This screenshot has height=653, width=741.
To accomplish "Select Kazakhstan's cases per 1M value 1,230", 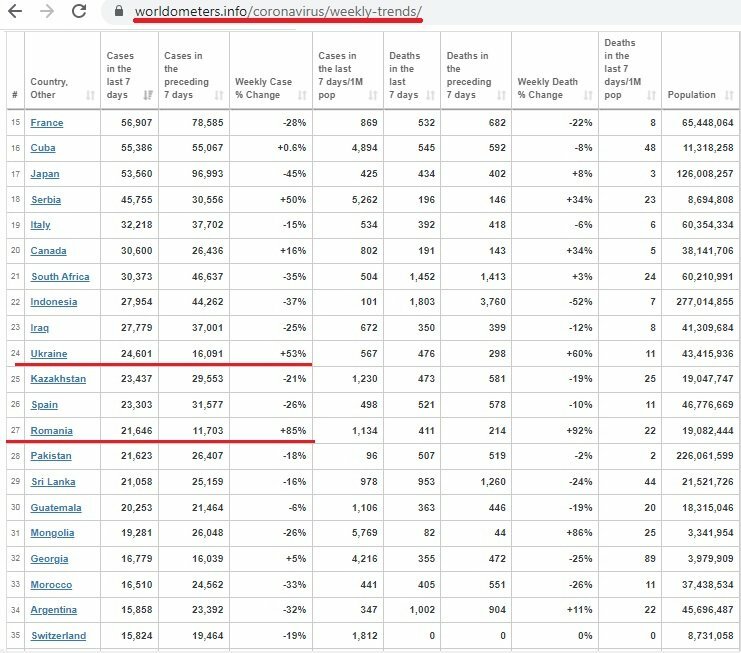I will [x=364, y=379].
